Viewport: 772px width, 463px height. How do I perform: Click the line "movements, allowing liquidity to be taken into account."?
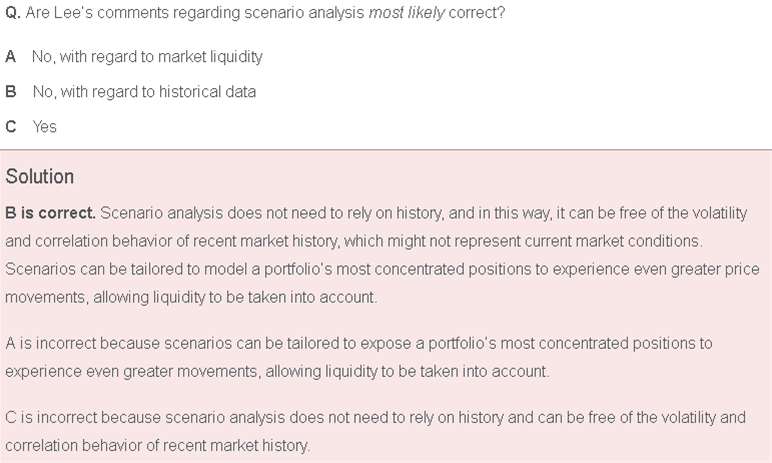tap(191, 298)
